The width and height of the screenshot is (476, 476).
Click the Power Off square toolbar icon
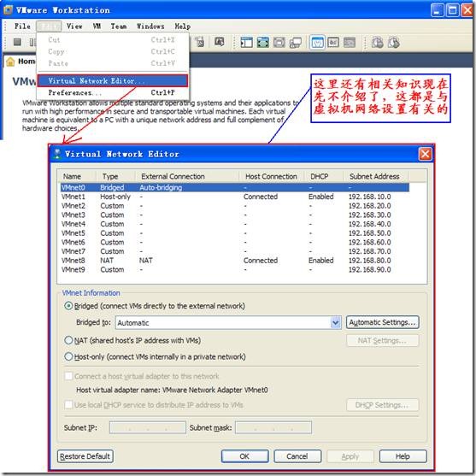17,42
